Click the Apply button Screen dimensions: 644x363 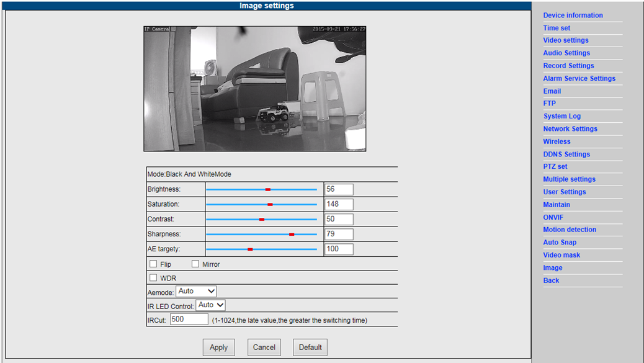click(218, 347)
